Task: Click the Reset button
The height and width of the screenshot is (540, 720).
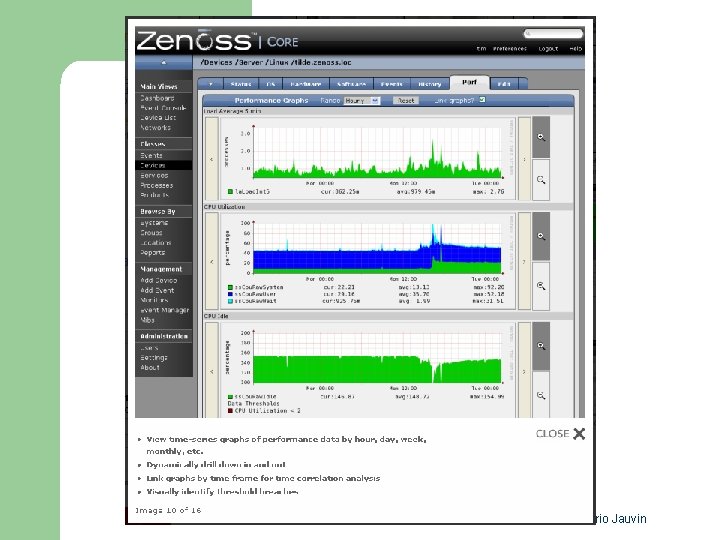Action: click(x=406, y=101)
